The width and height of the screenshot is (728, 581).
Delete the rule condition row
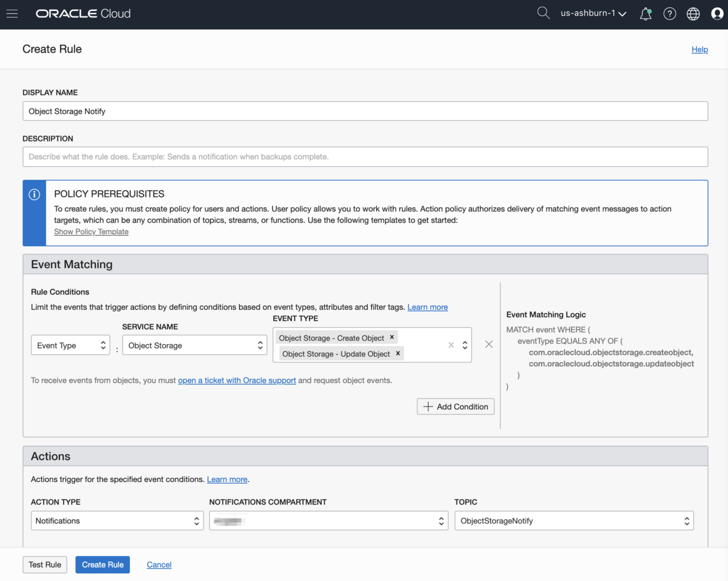click(489, 344)
